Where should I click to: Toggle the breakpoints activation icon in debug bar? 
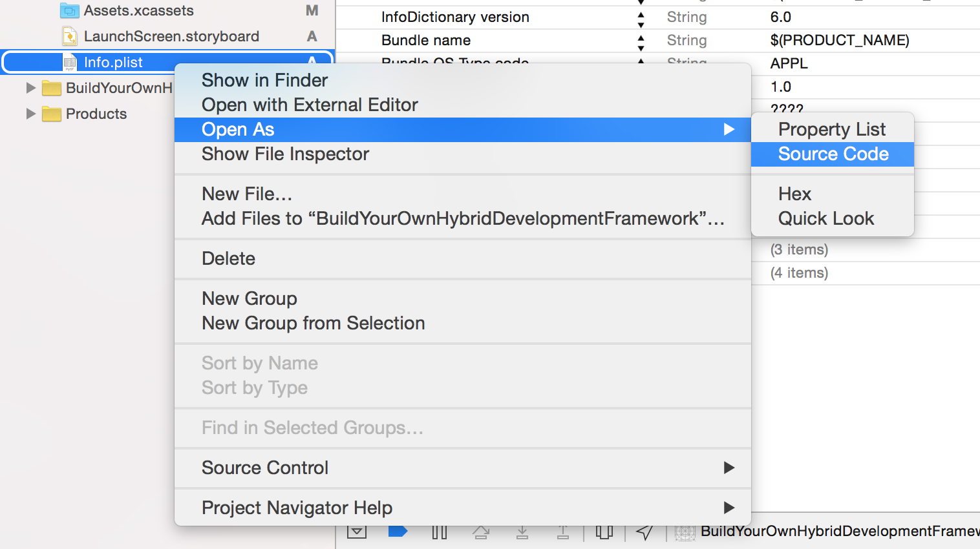coord(398,531)
